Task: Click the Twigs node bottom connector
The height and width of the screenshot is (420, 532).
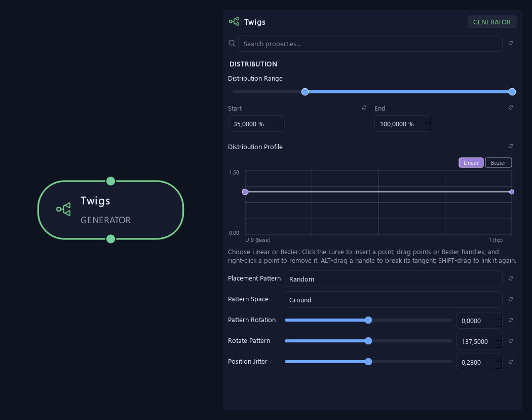Action: (110, 239)
